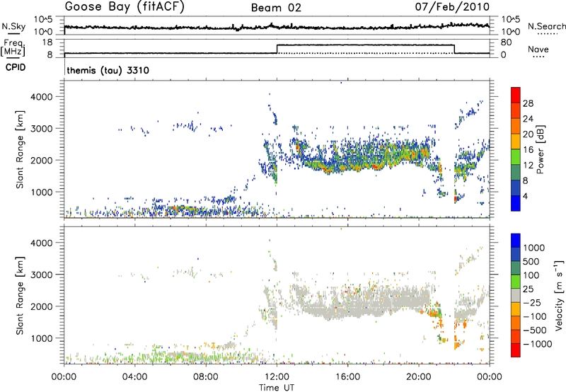The width and height of the screenshot is (566, 392).
Task: Click the "18" frequency axis tick
Action: [47, 42]
